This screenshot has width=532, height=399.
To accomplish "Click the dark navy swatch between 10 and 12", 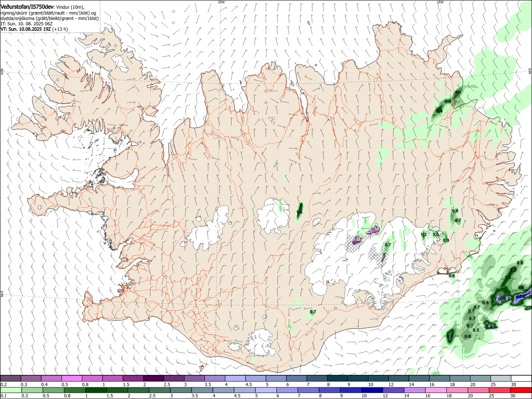I will point(371,390).
